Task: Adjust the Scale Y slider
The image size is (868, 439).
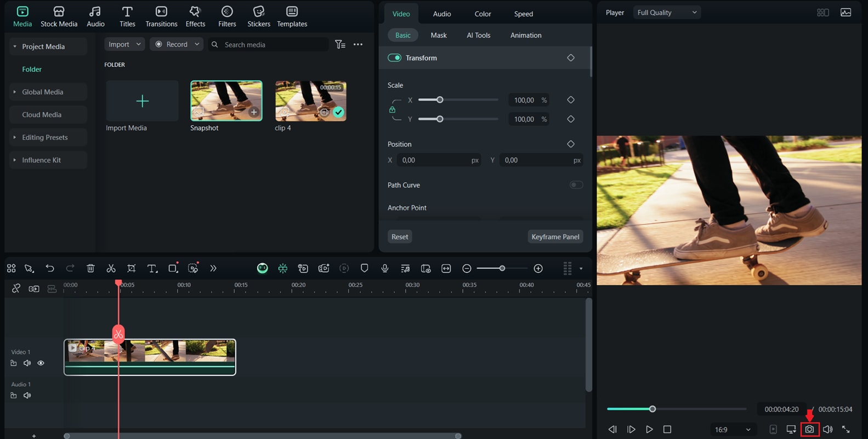Action: coord(458,119)
